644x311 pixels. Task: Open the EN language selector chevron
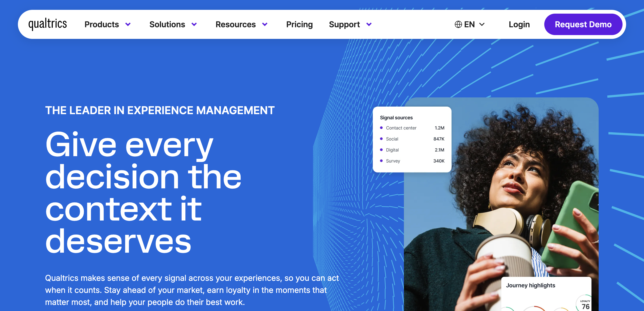[x=482, y=25]
